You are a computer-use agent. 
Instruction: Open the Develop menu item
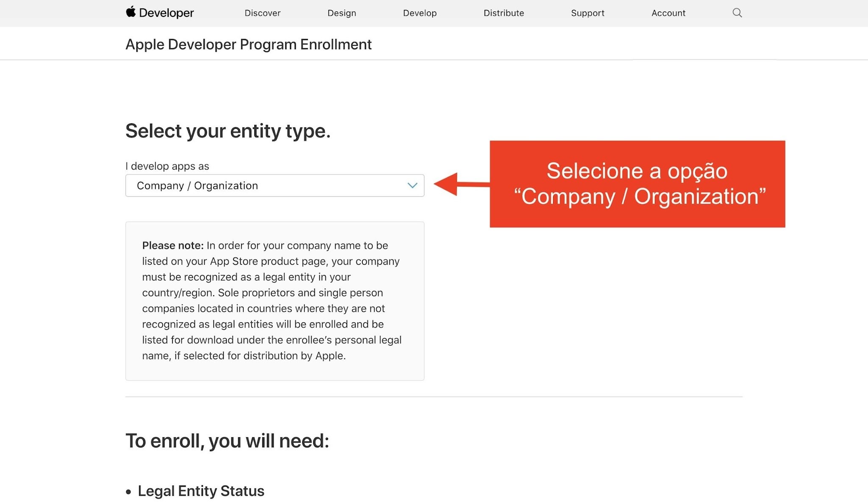point(420,13)
